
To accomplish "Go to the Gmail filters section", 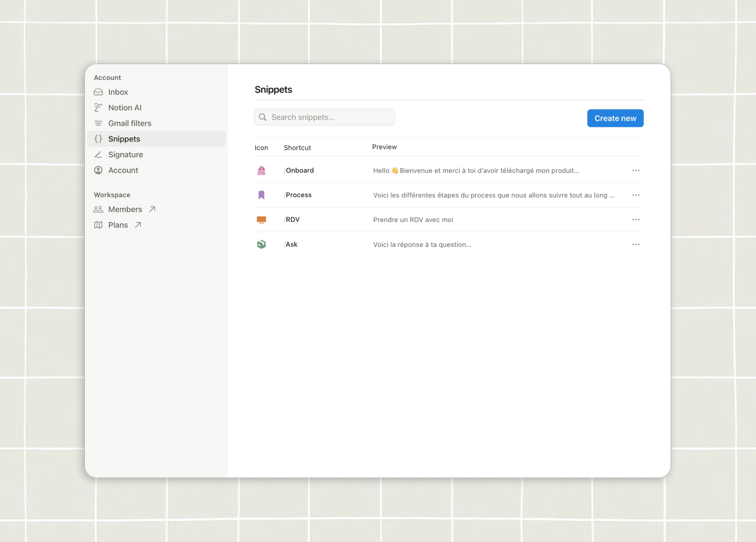I will pos(130,123).
